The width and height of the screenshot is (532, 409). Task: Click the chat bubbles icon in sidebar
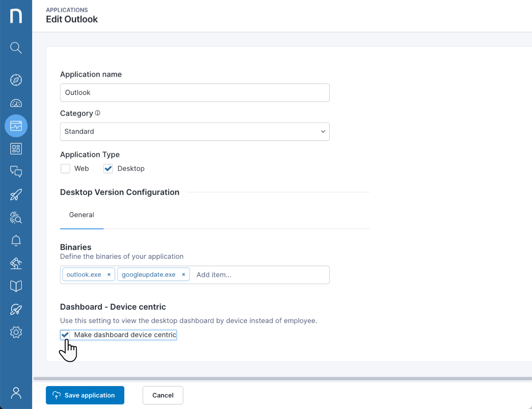(x=16, y=171)
